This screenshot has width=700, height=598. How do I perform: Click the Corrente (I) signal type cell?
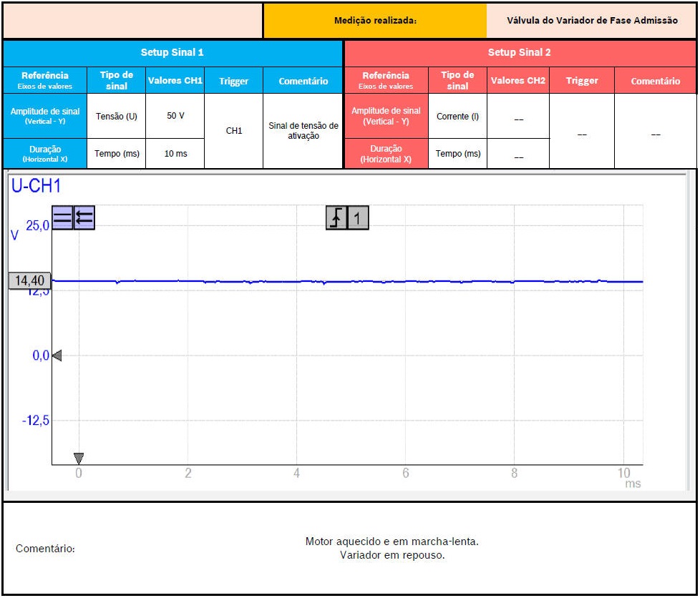457,116
